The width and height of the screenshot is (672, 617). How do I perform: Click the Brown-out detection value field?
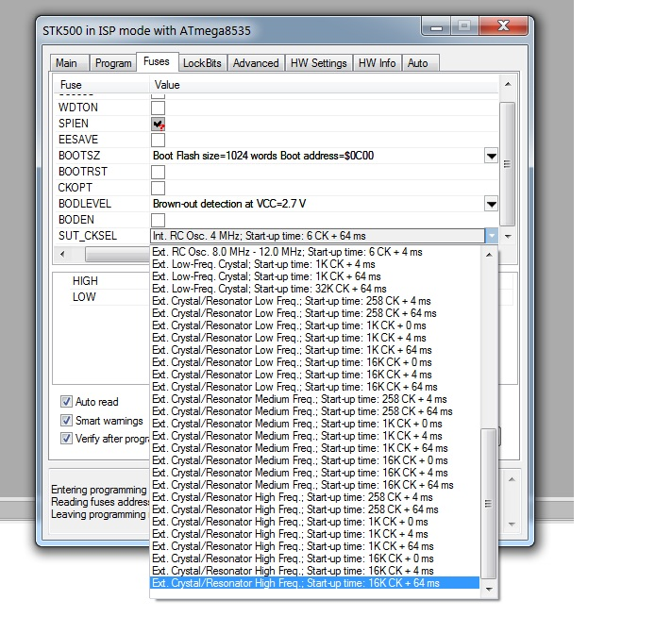[x=317, y=204]
